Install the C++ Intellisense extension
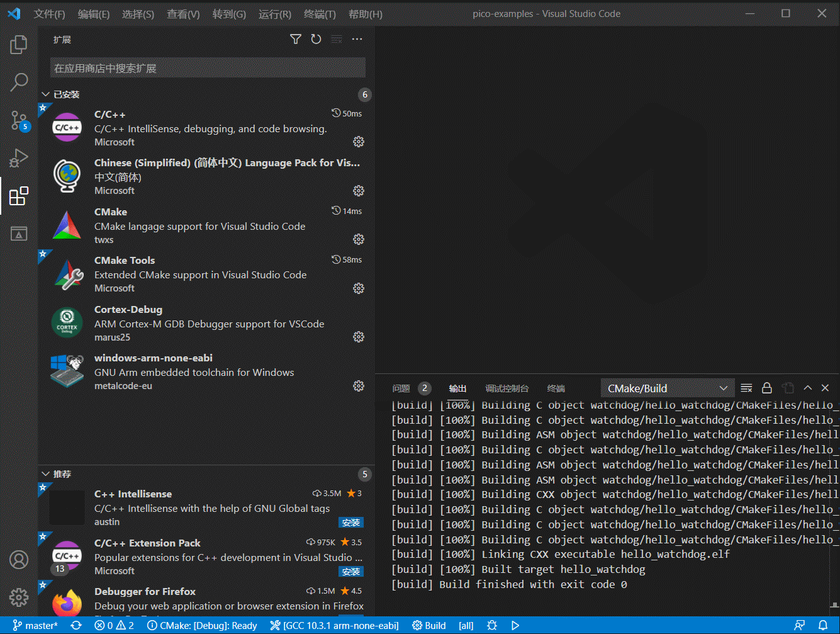Viewport: 840px width, 634px height. click(351, 523)
